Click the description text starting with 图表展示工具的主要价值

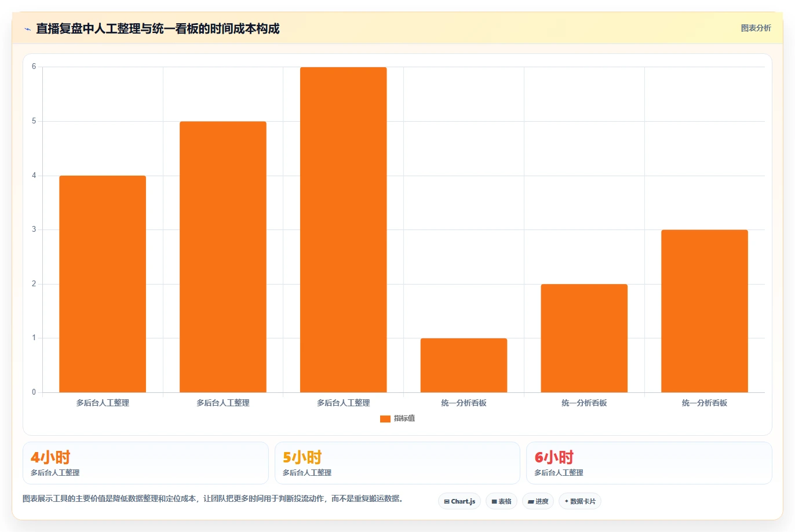coord(213,498)
